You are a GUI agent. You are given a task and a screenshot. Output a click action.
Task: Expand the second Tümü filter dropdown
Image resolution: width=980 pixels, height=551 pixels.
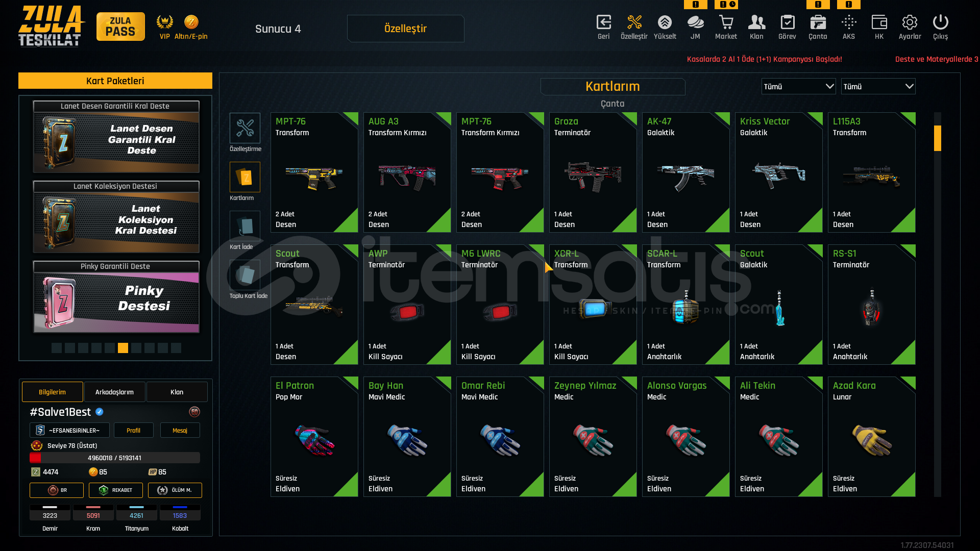pyautogui.click(x=878, y=86)
